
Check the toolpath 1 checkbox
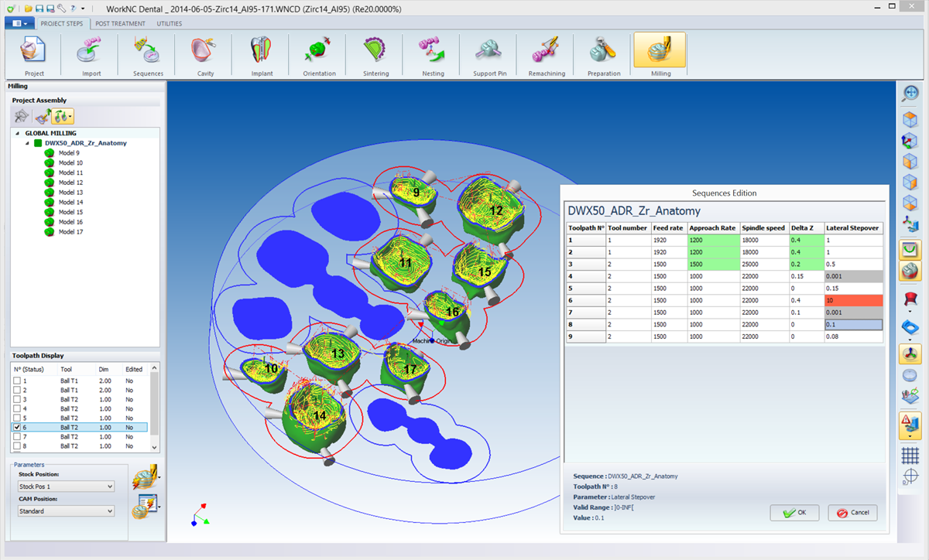(18, 381)
